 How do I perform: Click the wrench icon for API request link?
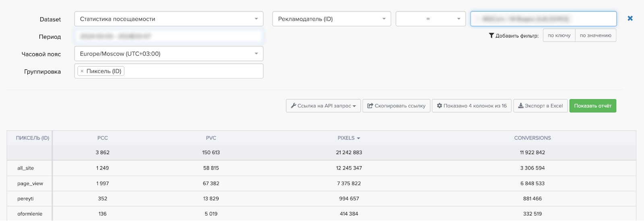coord(293,106)
